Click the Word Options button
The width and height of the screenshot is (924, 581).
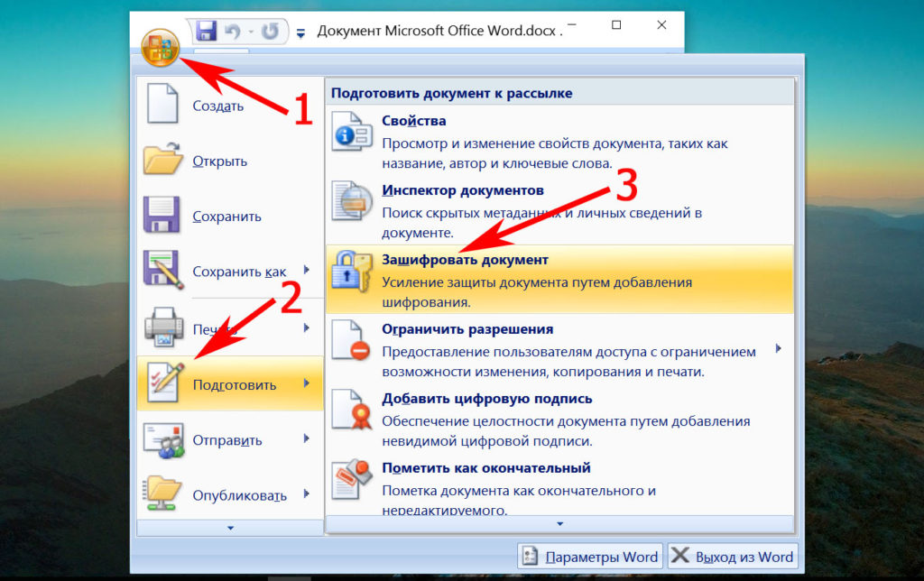coord(590,556)
